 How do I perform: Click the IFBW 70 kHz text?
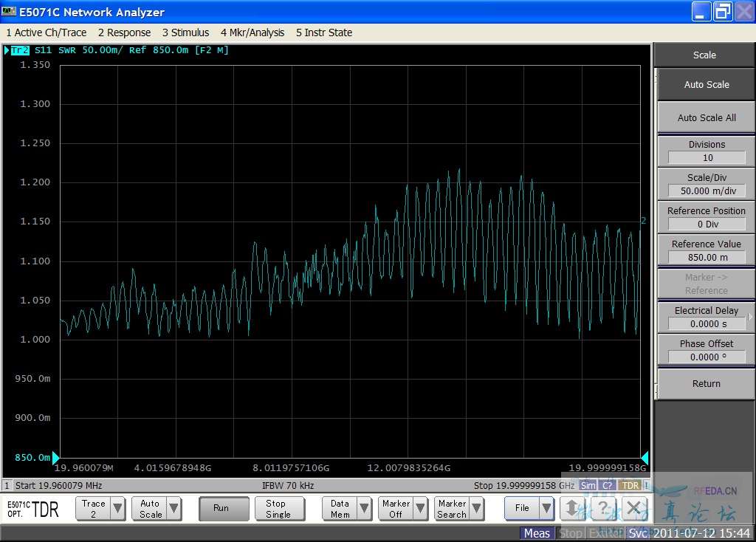click(x=288, y=486)
